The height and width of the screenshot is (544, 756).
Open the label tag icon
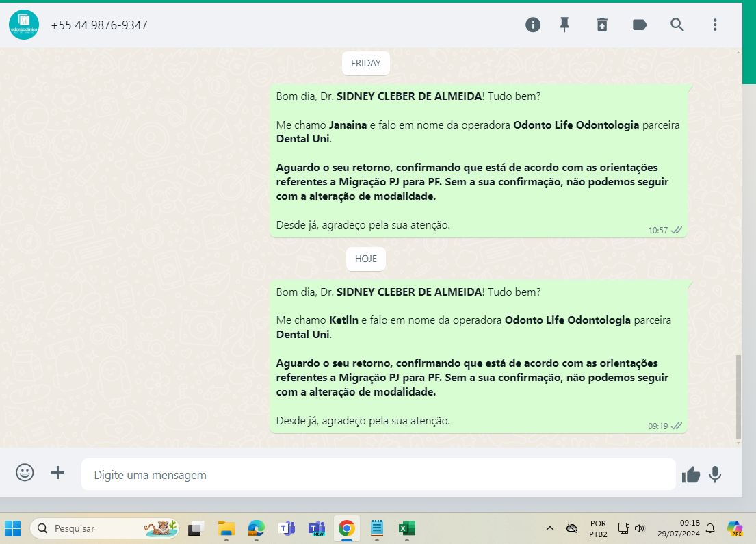coord(639,25)
